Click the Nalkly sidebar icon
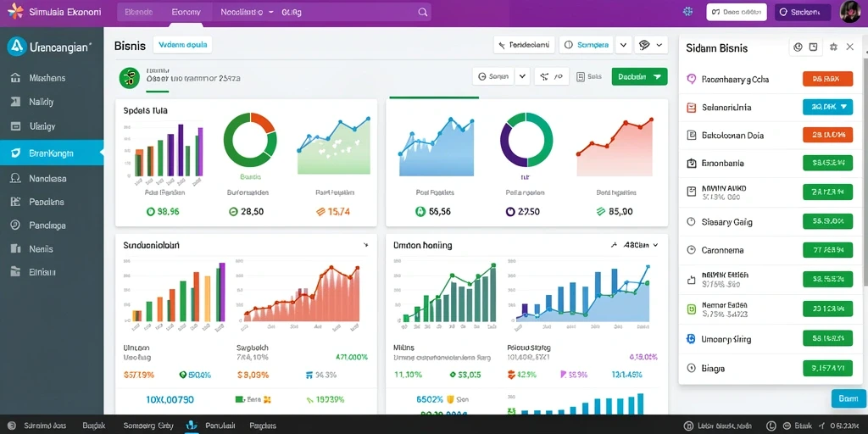868x434 pixels. pyautogui.click(x=15, y=102)
